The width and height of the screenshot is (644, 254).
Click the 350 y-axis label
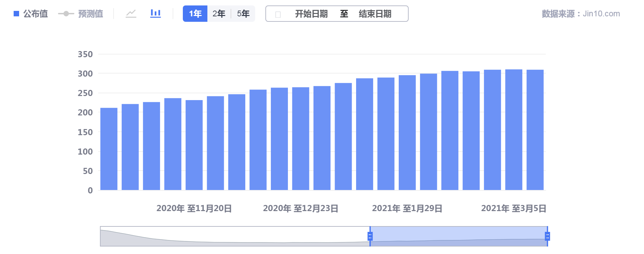click(85, 54)
